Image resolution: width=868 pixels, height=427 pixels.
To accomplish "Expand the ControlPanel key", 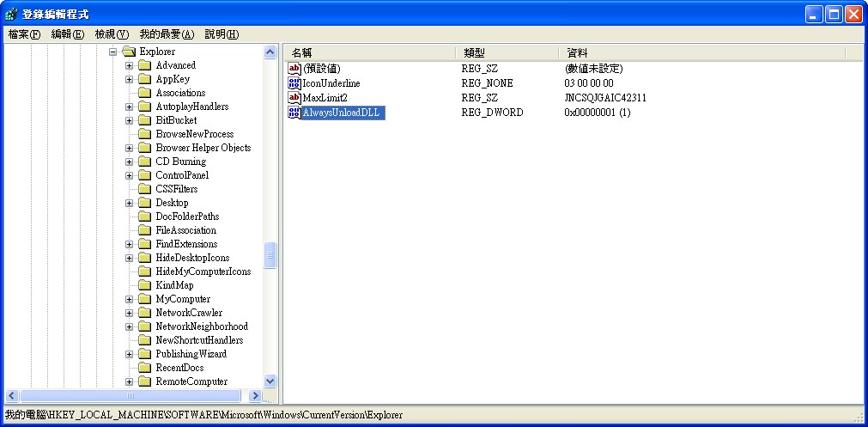I will (129, 175).
